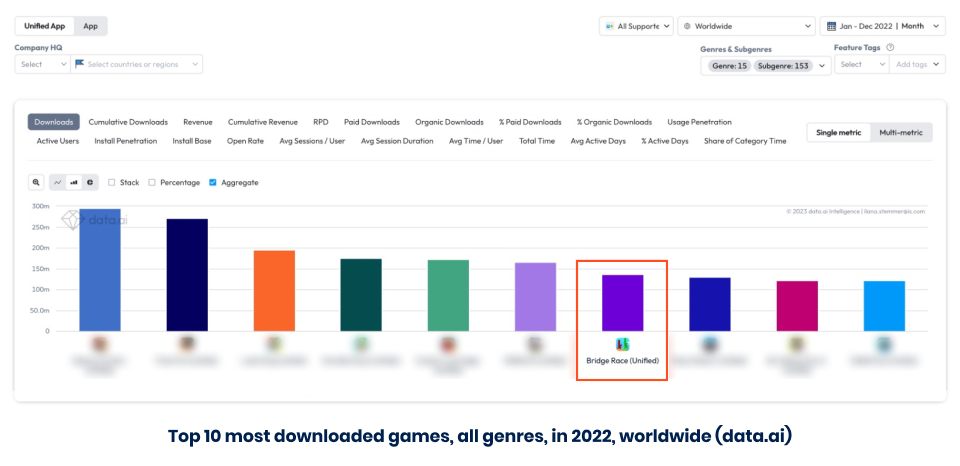
Task: Click the Select countries or regions field
Action: click(138, 64)
